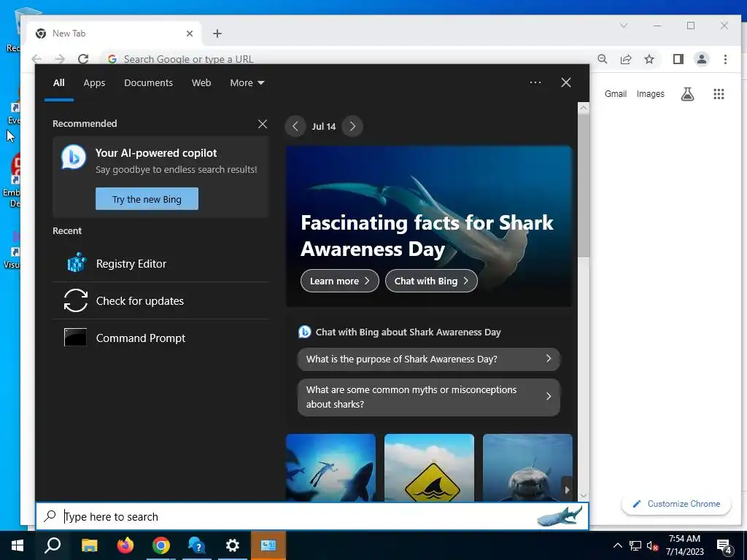Viewport: 747px width, 560px height.
Task: Open Gmail link on new tab page
Action: pyautogui.click(x=616, y=94)
